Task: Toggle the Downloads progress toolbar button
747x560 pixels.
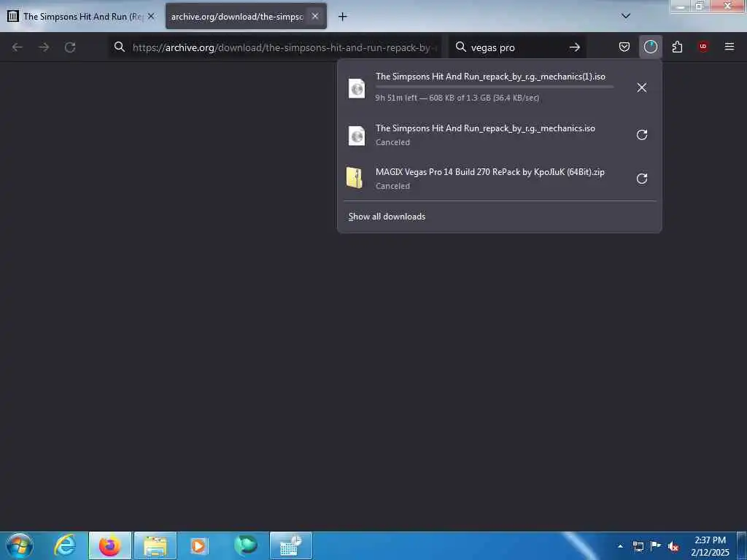Action: coord(650,47)
